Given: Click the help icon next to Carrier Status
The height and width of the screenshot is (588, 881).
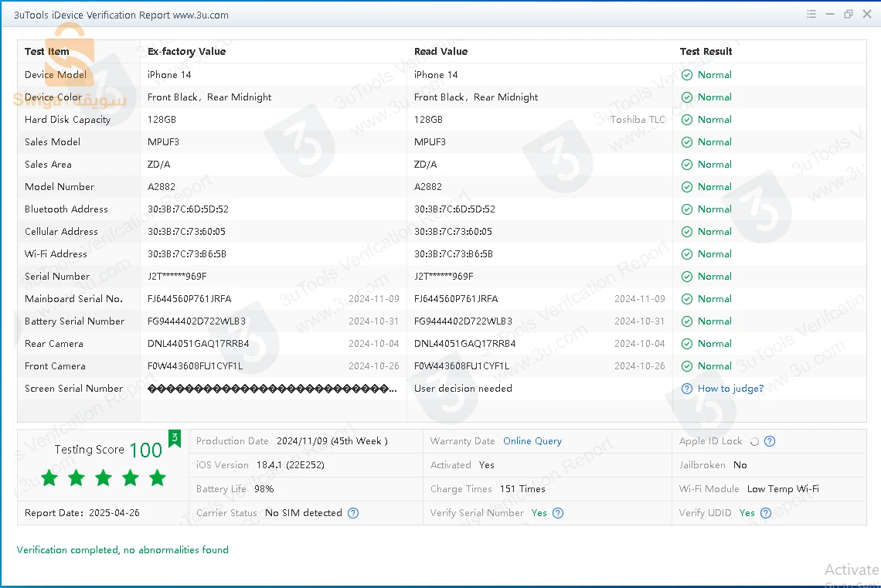Looking at the screenshot, I should coord(353,513).
